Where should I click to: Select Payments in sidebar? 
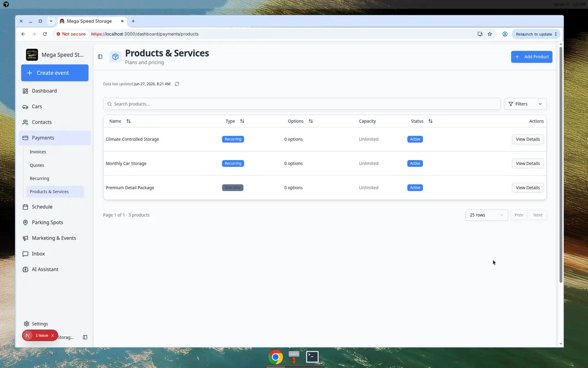[x=55, y=138]
